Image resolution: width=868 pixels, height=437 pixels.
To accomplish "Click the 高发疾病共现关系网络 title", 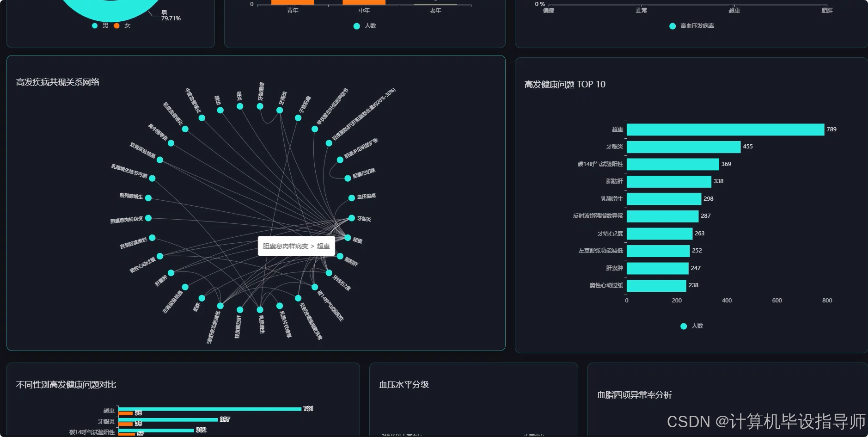I will point(58,82).
